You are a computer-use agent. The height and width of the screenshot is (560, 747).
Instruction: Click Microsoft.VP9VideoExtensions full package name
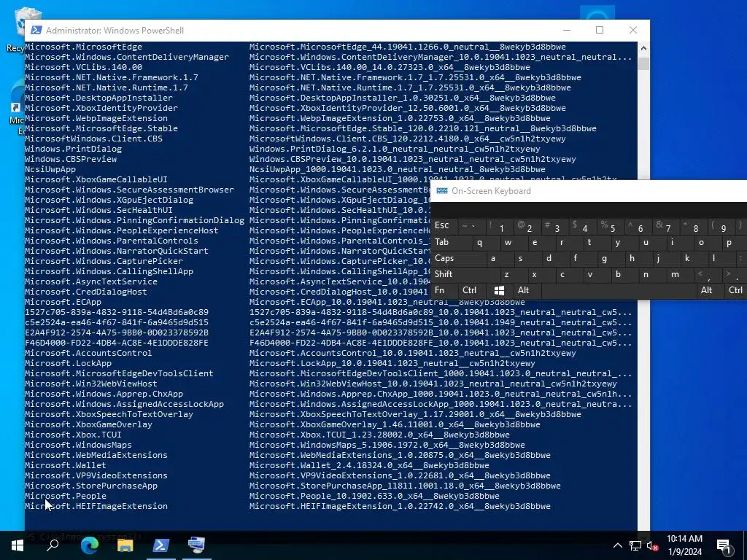pos(400,475)
